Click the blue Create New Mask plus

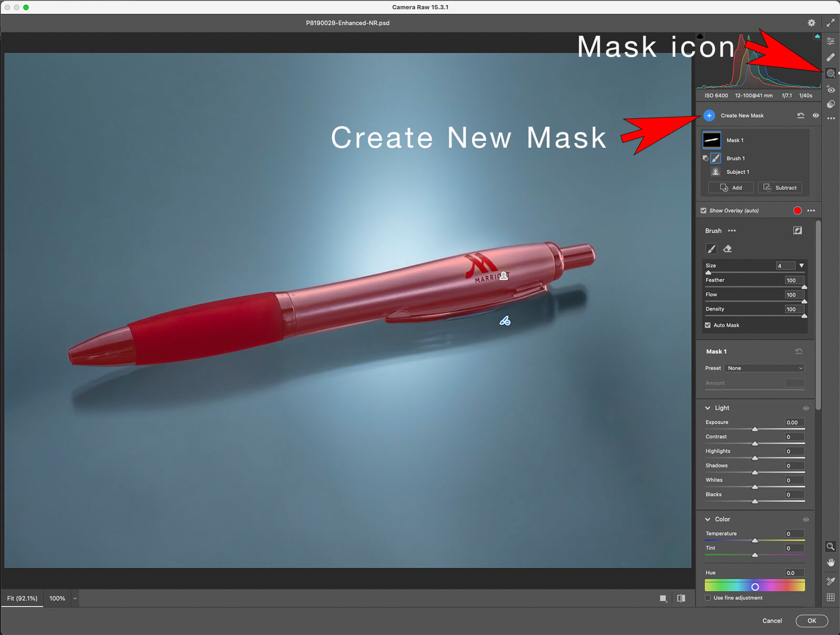click(x=709, y=116)
